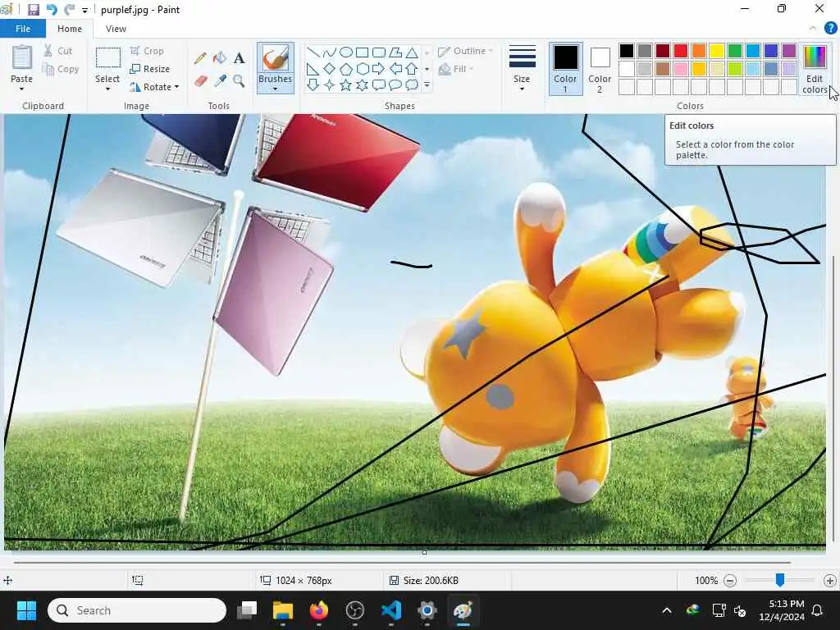Click the zoom in plus button
This screenshot has height=630, width=840.
[x=830, y=580]
